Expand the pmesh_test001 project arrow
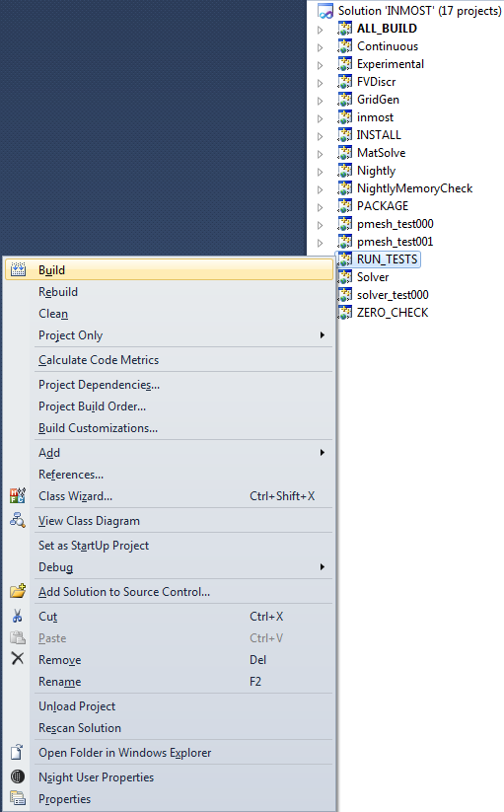The width and height of the screenshot is (504, 812). (x=321, y=243)
